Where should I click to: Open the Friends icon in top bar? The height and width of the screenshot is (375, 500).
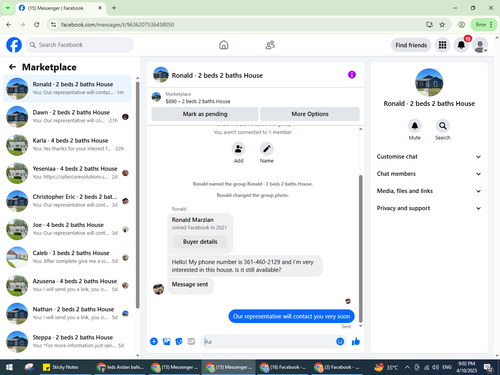pos(270,45)
